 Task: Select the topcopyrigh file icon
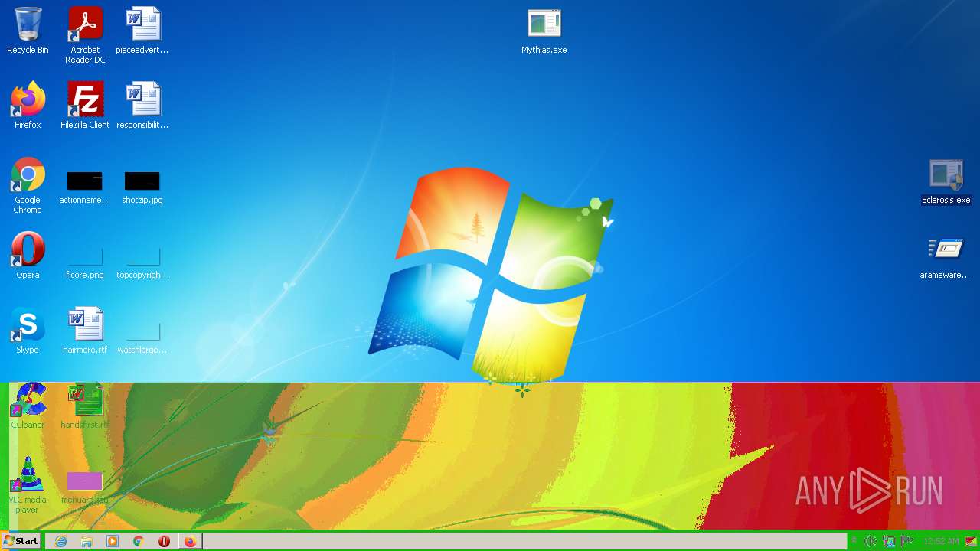[x=142, y=262]
